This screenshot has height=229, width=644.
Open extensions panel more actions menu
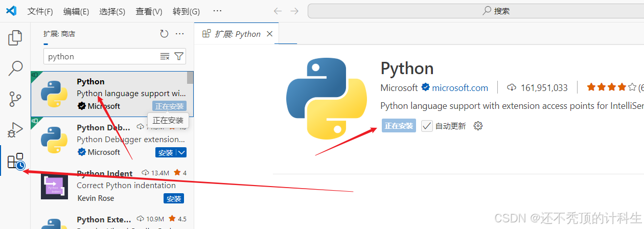(179, 34)
